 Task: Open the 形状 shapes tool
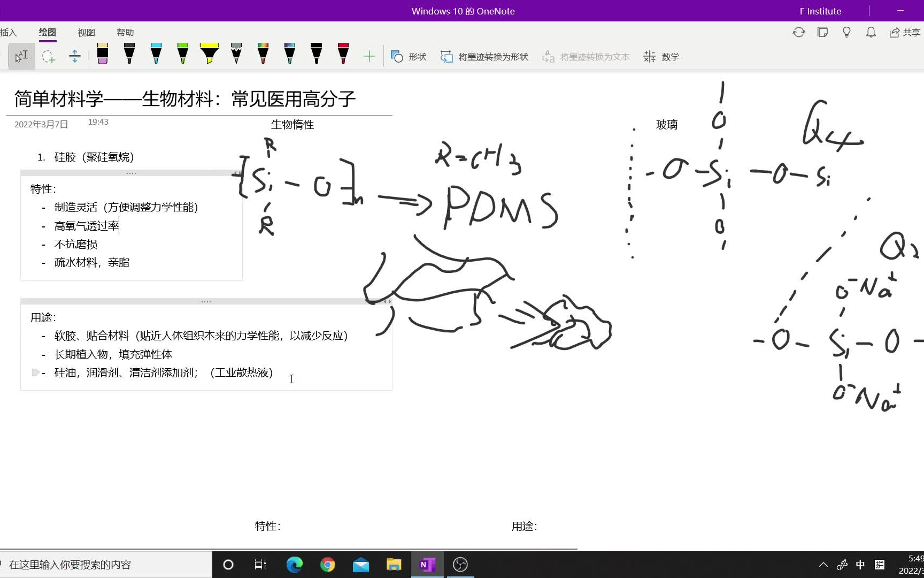(x=408, y=56)
